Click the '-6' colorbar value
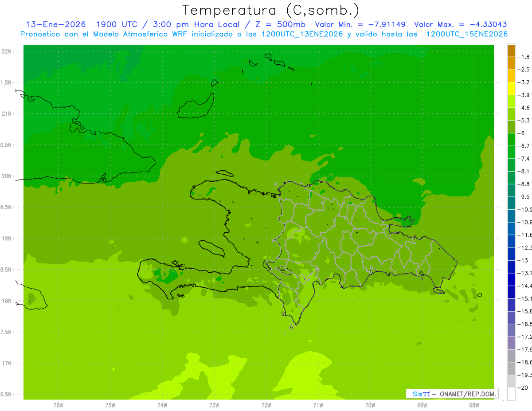Viewport: 532px width, 411px height. click(521, 133)
